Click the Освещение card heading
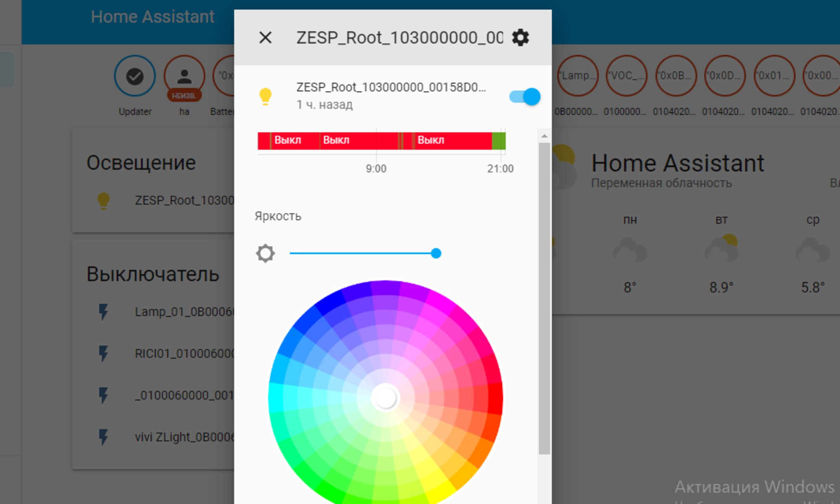 click(141, 163)
